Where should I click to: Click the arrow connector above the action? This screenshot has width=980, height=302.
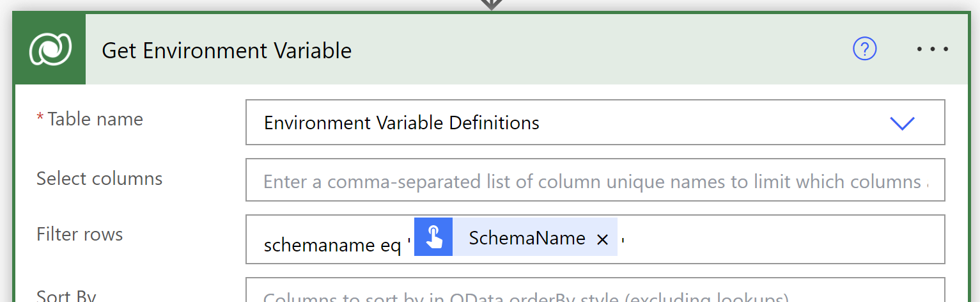click(490, 4)
